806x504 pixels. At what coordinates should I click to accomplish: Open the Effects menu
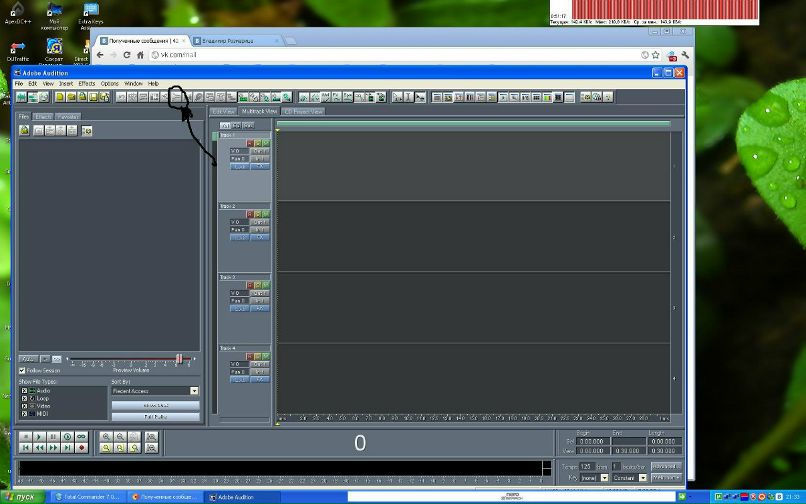[87, 83]
